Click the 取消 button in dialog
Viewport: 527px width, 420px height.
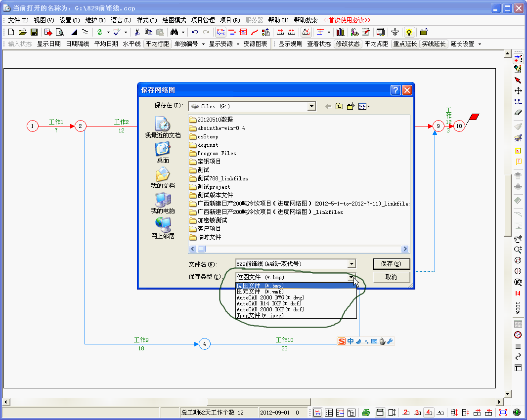391,277
